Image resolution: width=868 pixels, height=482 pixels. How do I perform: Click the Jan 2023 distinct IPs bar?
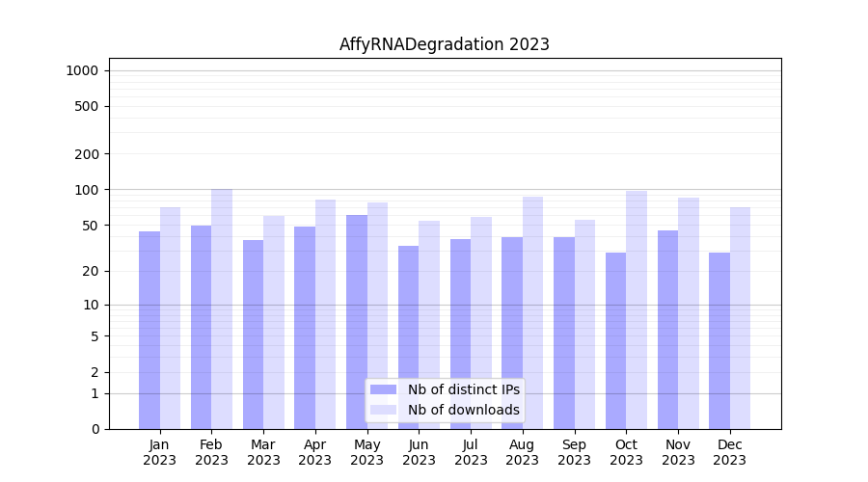149,330
